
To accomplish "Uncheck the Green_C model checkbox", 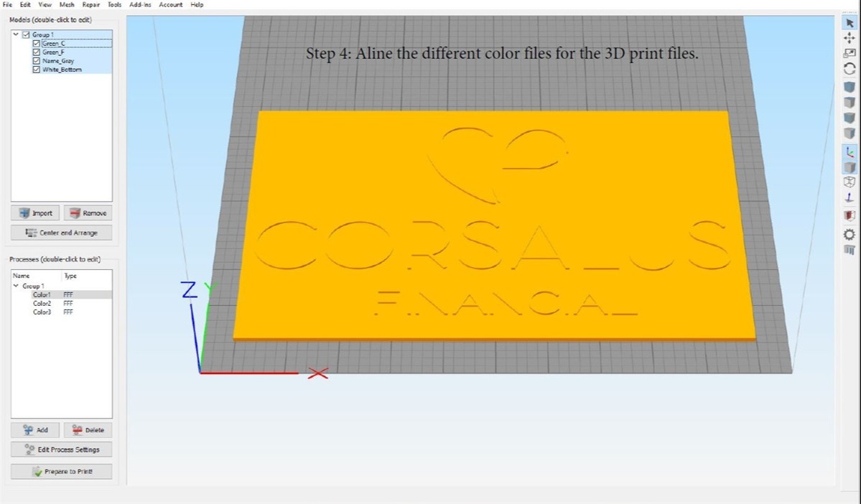I will 36,44.
